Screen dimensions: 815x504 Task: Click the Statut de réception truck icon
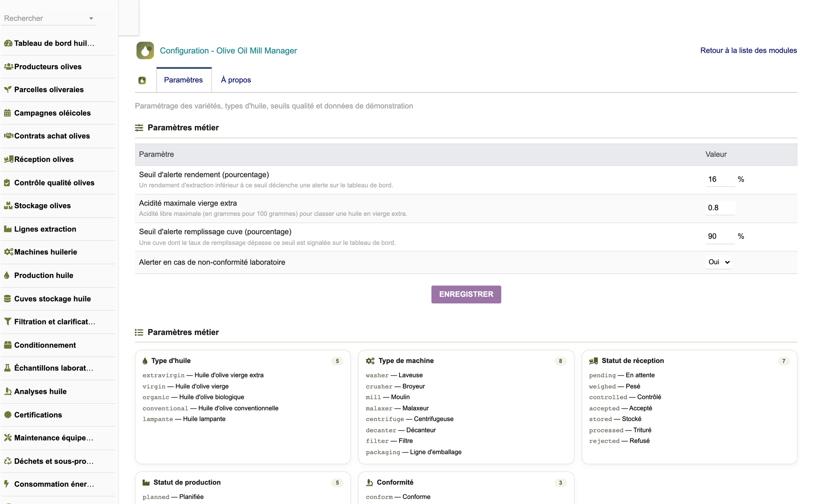click(593, 361)
